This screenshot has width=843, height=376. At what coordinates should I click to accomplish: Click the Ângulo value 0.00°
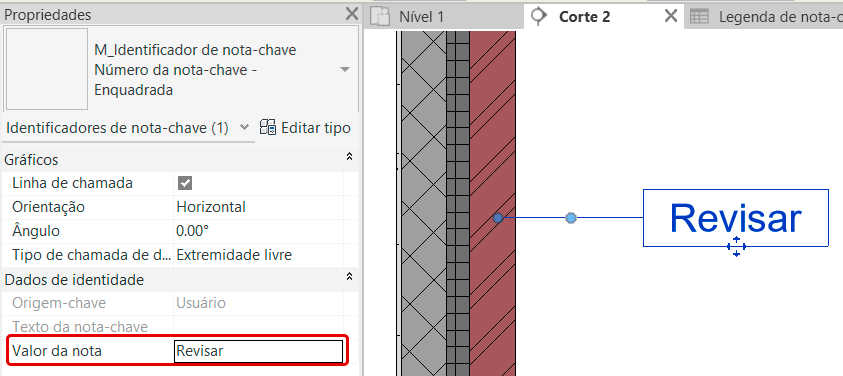pyautogui.click(x=192, y=231)
